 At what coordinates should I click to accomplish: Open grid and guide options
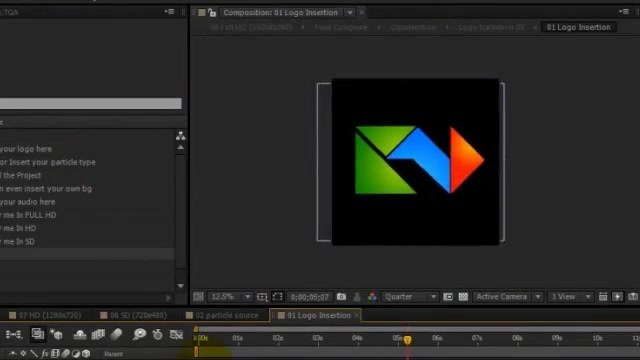pyautogui.click(x=262, y=297)
